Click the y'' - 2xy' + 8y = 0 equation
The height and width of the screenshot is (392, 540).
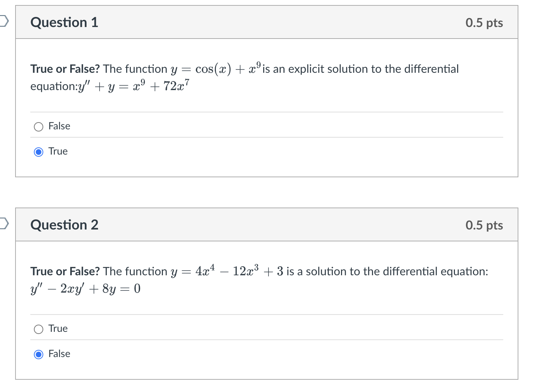pyautogui.click(x=85, y=288)
